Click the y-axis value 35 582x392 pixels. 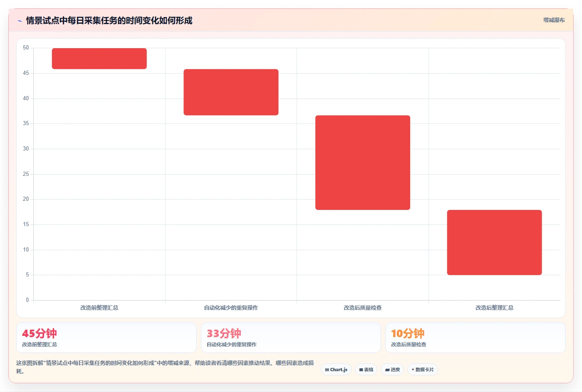tap(26, 123)
